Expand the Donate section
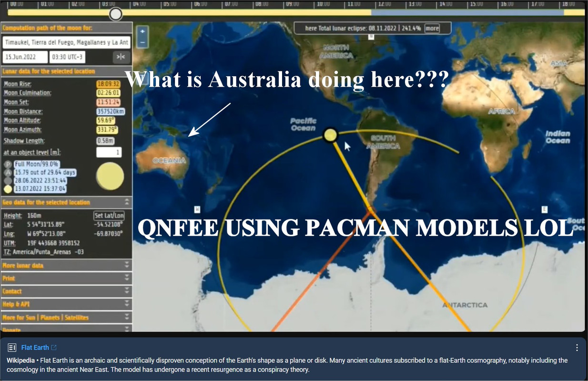The width and height of the screenshot is (588, 381). pyautogui.click(x=66, y=329)
